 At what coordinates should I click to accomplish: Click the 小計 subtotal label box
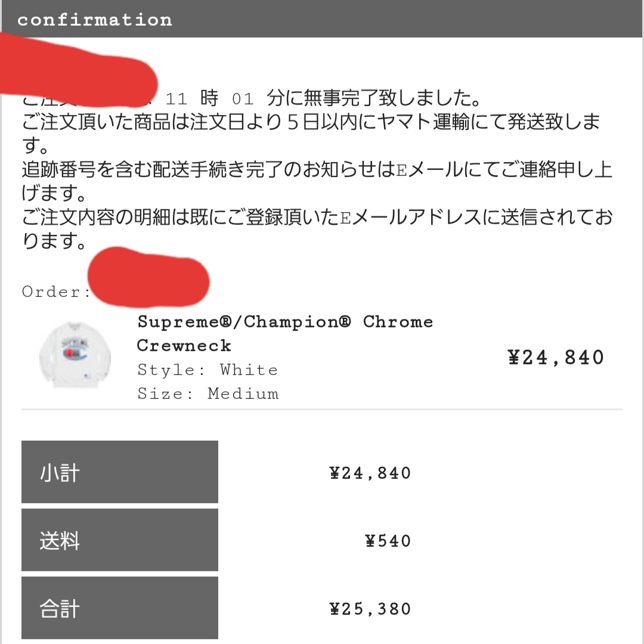click(120, 472)
